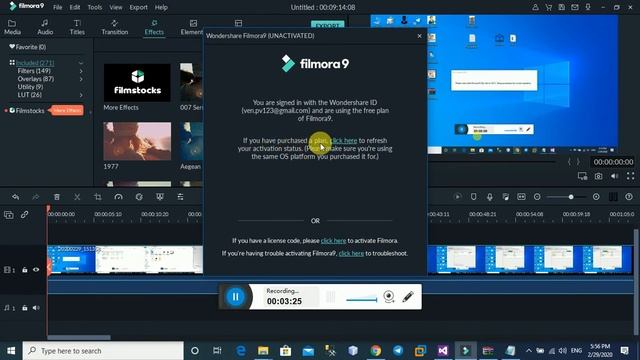
Task: Mute audio track 1
Action: pyautogui.click(x=36, y=308)
